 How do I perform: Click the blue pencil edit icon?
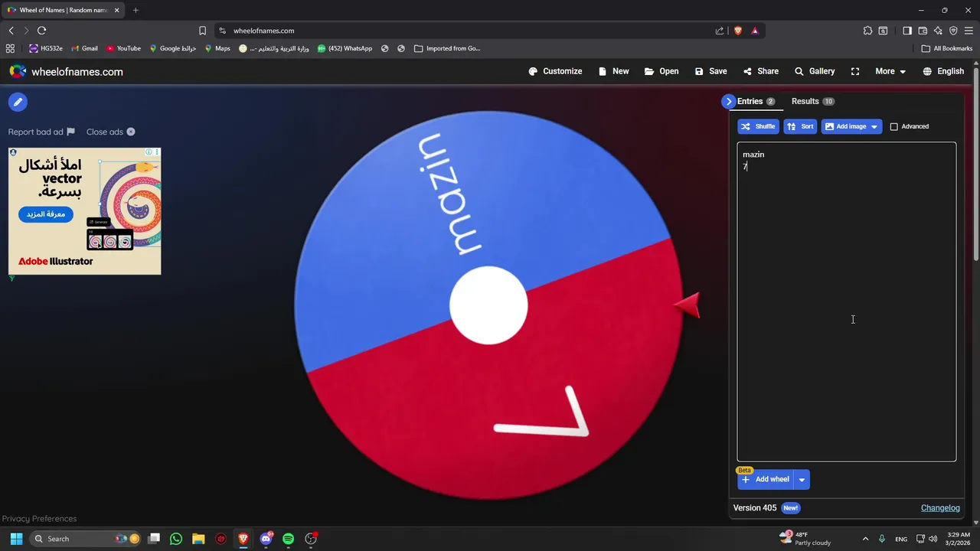18,102
